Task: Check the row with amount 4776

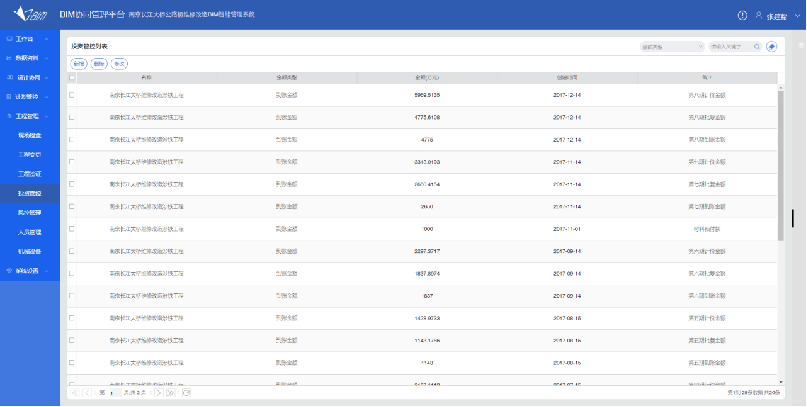Action: pos(72,139)
